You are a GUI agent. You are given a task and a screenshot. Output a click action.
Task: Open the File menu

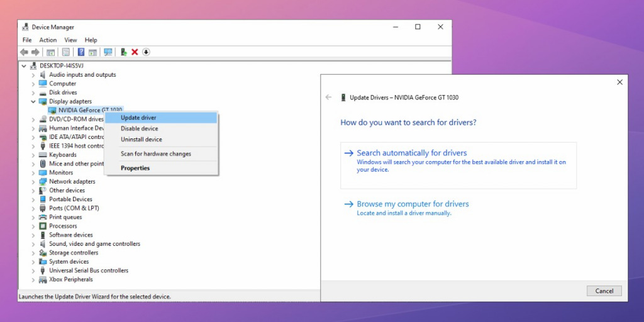27,40
